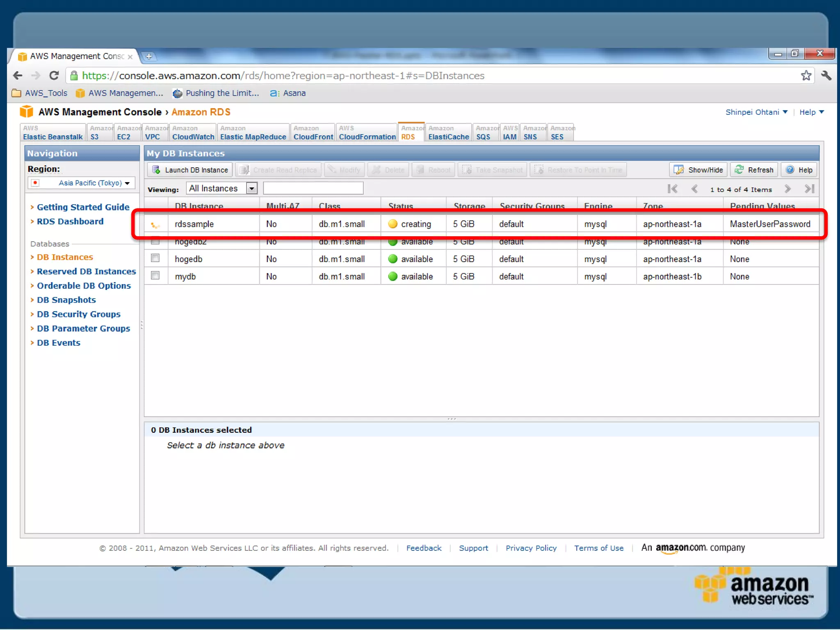Click the browser back arrow
840x630 pixels.
click(18, 76)
